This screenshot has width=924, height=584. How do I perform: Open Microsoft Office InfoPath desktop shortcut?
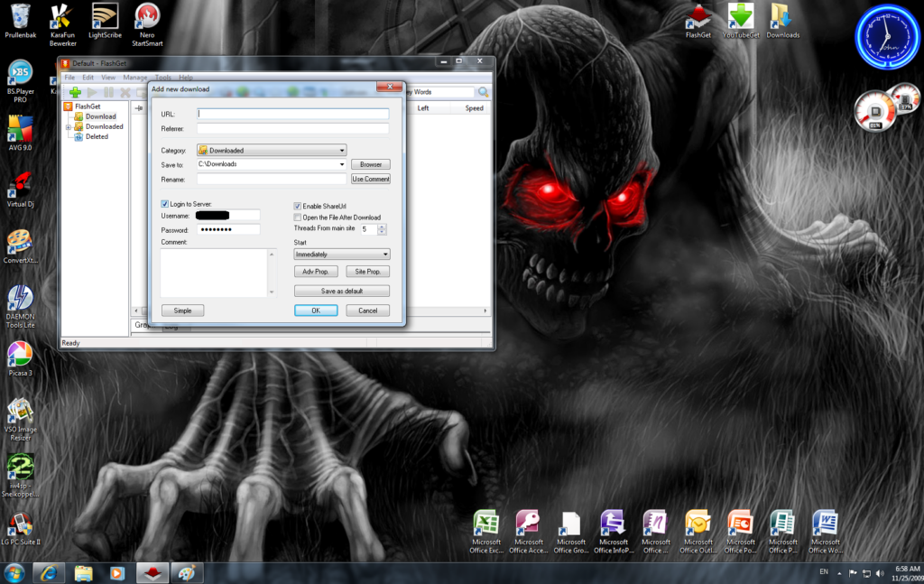pyautogui.click(x=614, y=533)
